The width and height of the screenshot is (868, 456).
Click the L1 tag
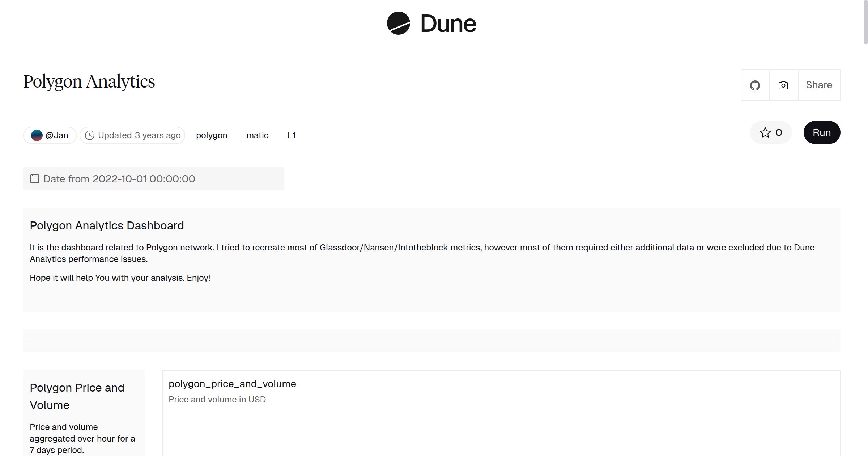(x=292, y=135)
